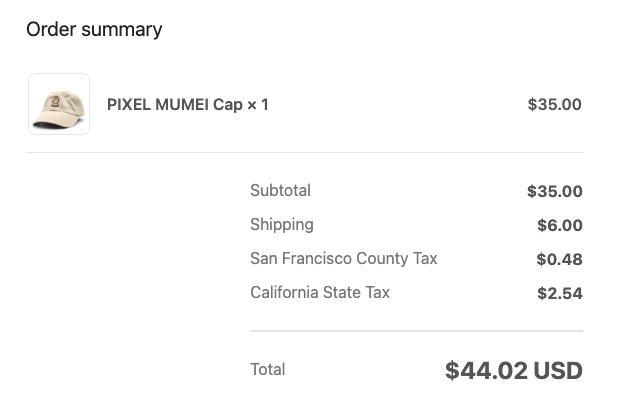Click the USD currency code

tap(558, 370)
